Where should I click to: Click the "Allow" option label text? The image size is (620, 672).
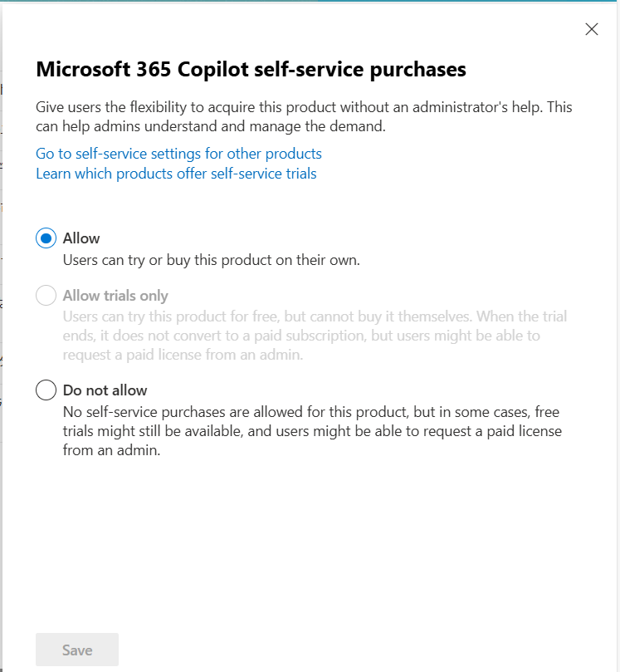pyautogui.click(x=81, y=238)
